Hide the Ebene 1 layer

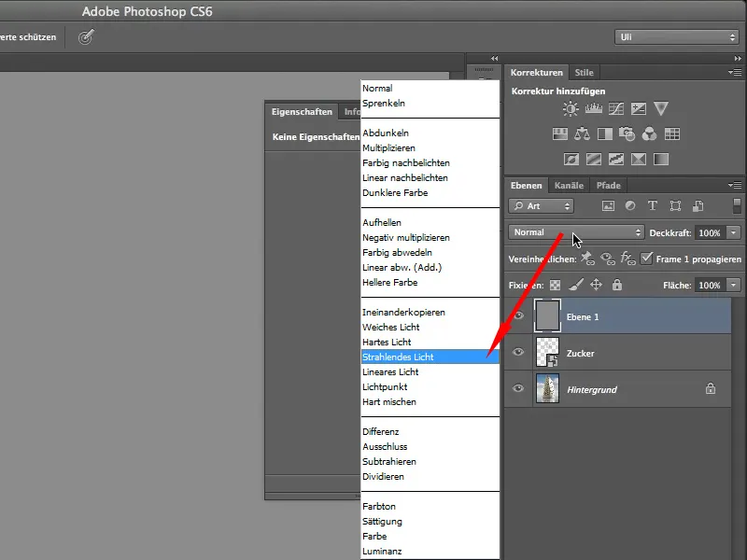pos(518,315)
